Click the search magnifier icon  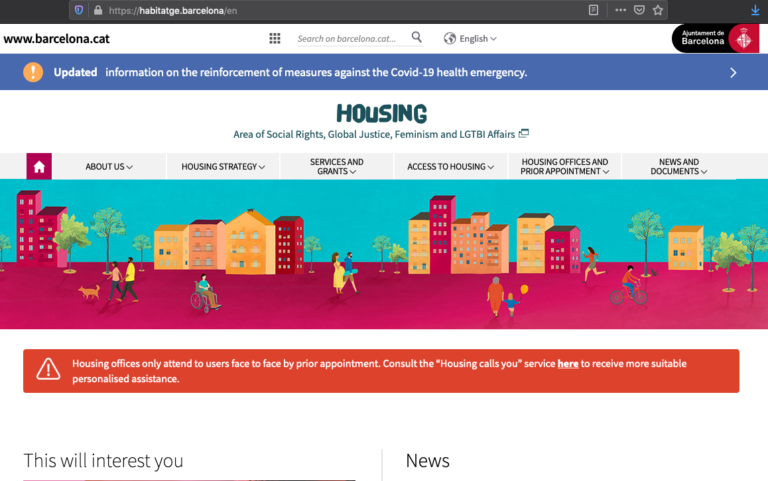pos(417,37)
